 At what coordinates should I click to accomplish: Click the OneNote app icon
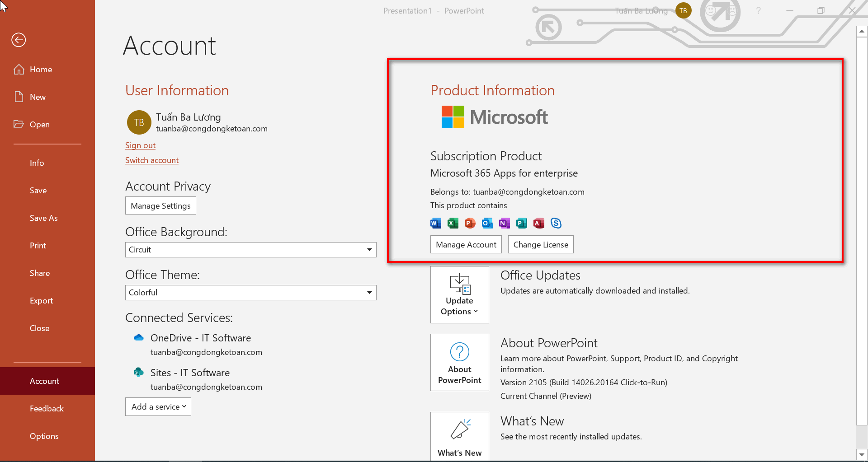pyautogui.click(x=505, y=223)
